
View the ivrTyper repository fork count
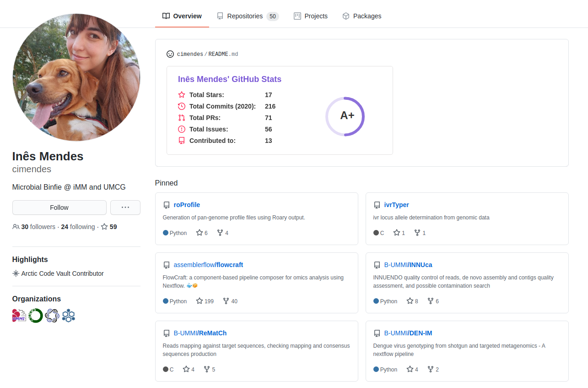pyautogui.click(x=420, y=233)
